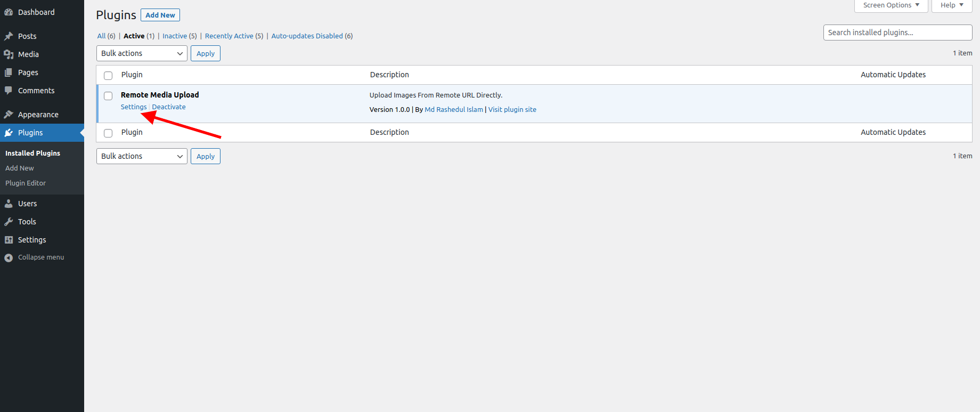The image size is (980, 412).
Task: Click the Tools wrench icon
Action: (9, 222)
